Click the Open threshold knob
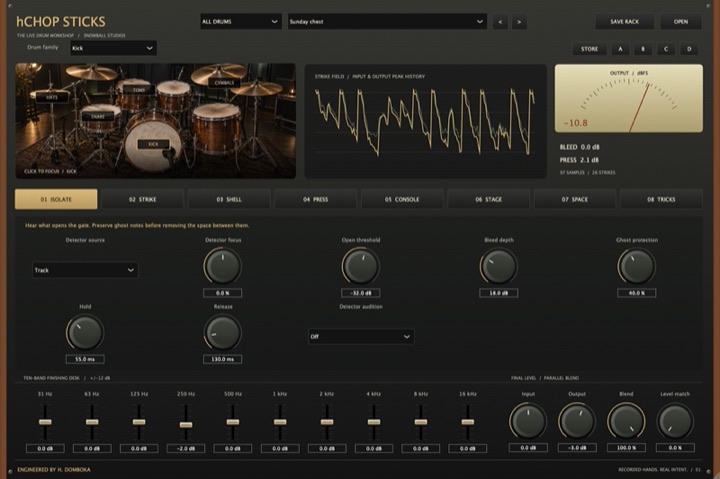720x479 pixels. [x=360, y=266]
